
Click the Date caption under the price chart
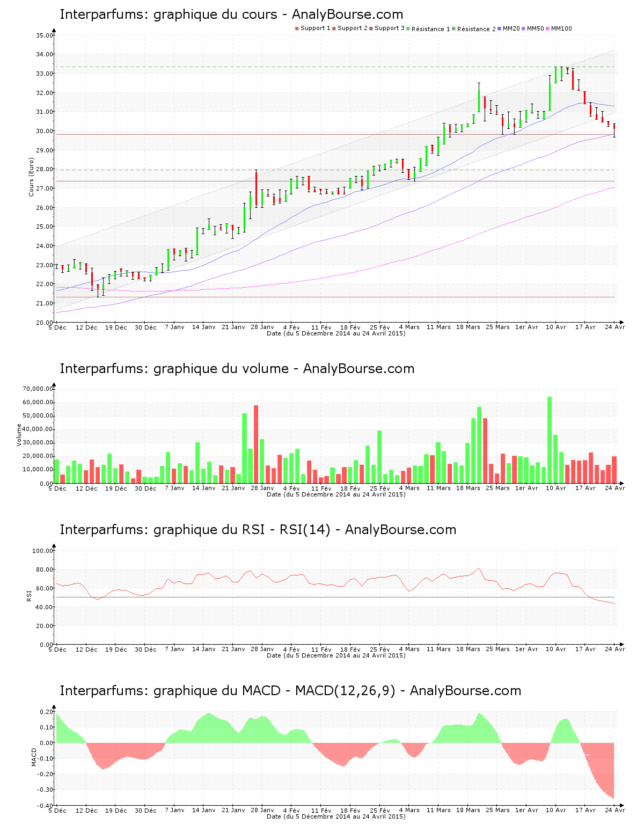336,333
